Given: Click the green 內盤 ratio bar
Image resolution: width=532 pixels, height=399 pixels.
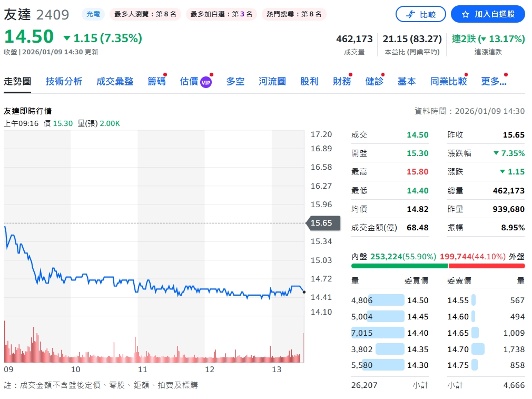Looking at the screenshot, I should click(x=399, y=266).
